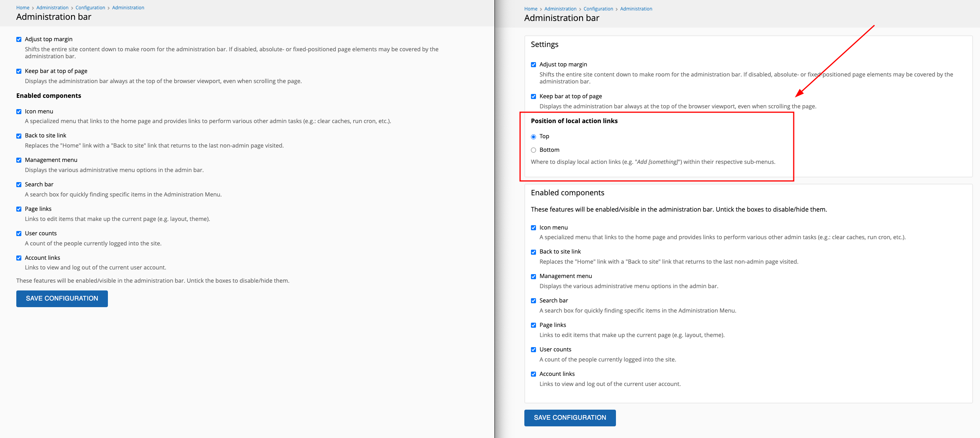Toggle User counts checkbox in left panel
This screenshot has height=438, width=980.
(x=19, y=233)
